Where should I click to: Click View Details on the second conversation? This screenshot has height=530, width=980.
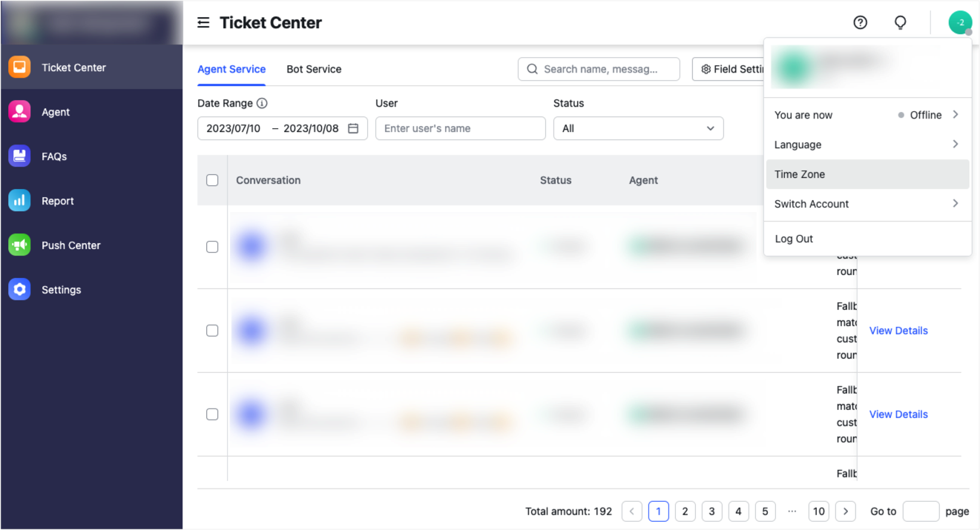(x=898, y=331)
